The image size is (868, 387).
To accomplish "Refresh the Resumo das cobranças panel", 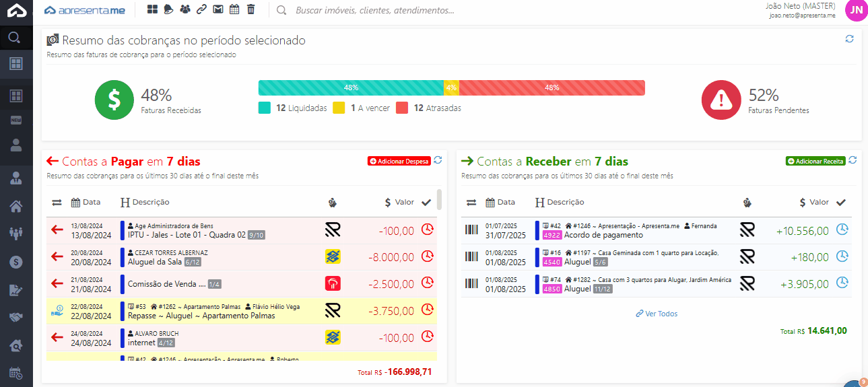I will point(849,39).
